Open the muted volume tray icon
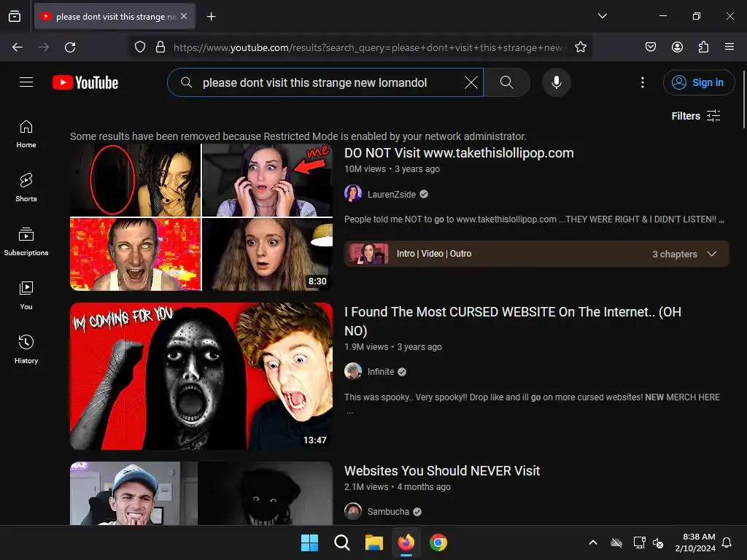The image size is (747, 560). (x=658, y=542)
